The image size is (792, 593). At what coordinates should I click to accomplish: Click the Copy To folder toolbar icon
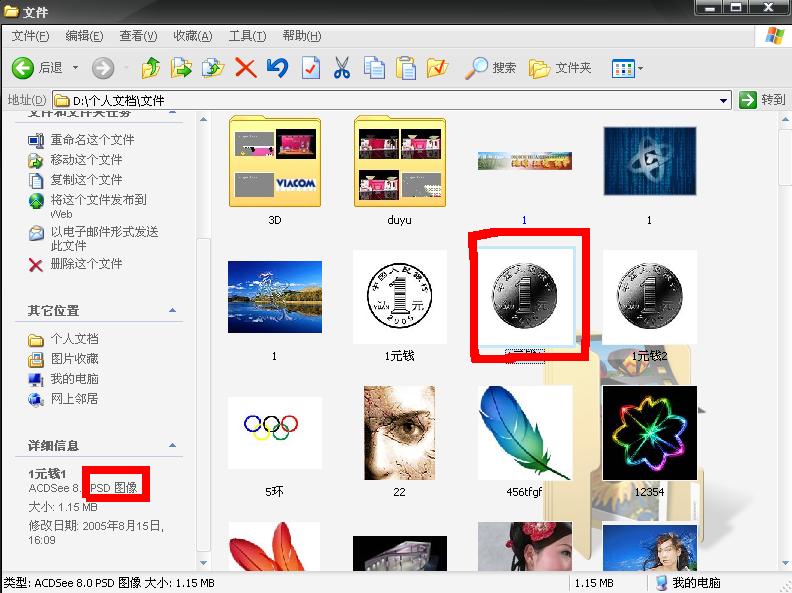(x=213, y=68)
